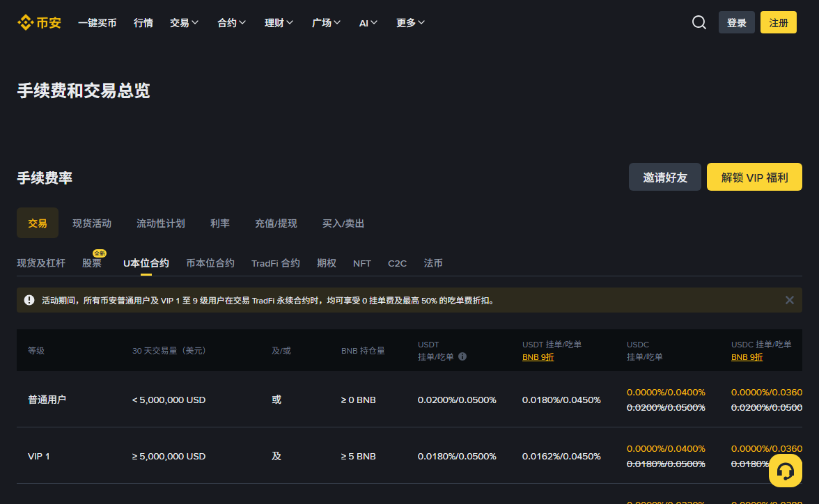Click the ≥ 5 BNB holding cell
The width and height of the screenshot is (819, 504).
click(x=358, y=456)
